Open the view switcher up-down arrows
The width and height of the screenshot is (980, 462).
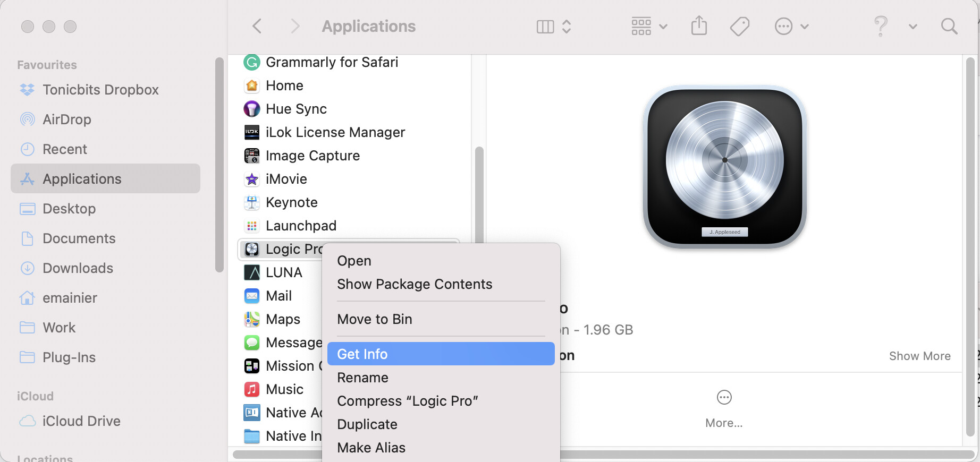(567, 27)
